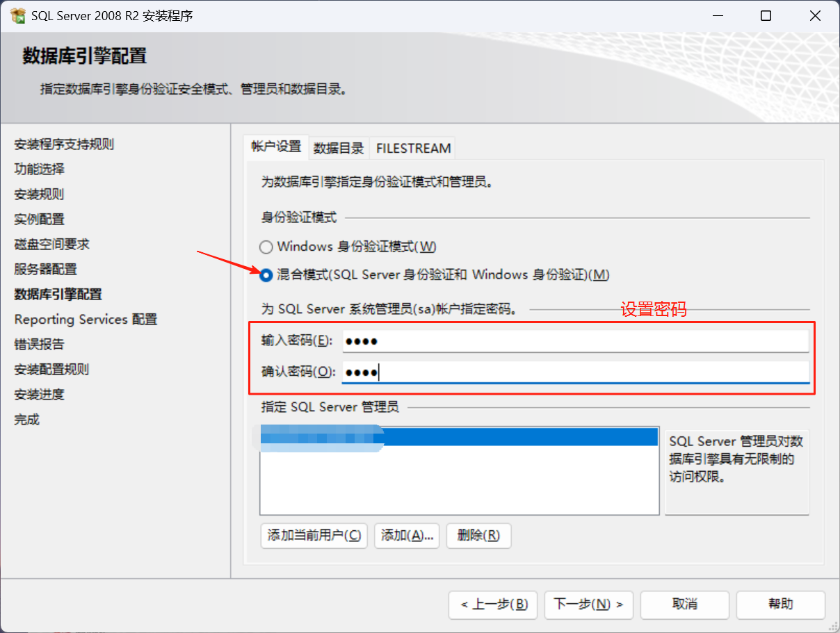Image resolution: width=840 pixels, height=633 pixels.
Task: Open the 数据目录 tab
Action: pos(339,147)
